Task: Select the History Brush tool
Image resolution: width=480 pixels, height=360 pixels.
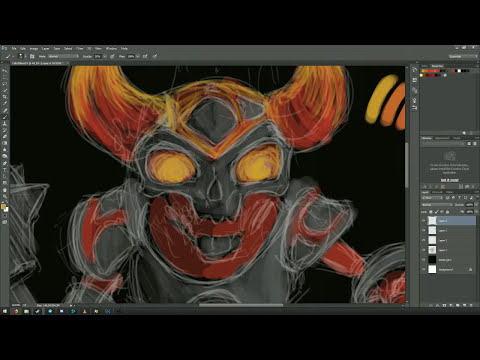Action: point(5,130)
